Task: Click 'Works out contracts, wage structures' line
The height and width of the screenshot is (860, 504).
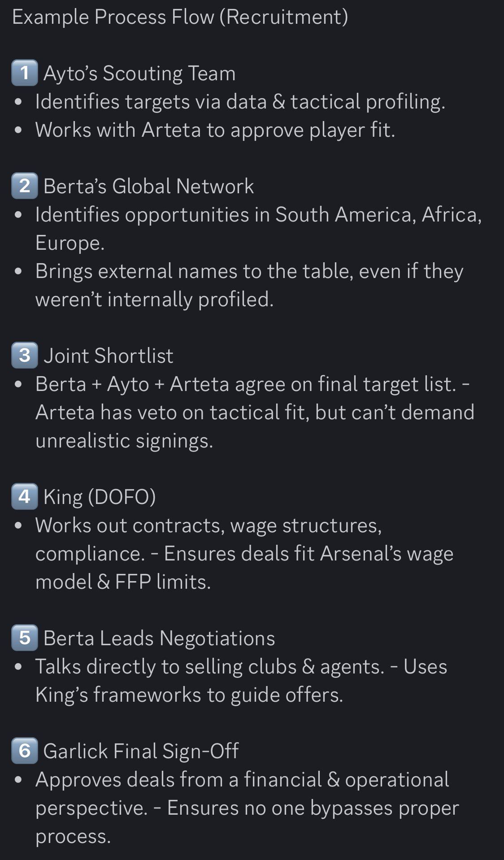Action: tap(209, 526)
